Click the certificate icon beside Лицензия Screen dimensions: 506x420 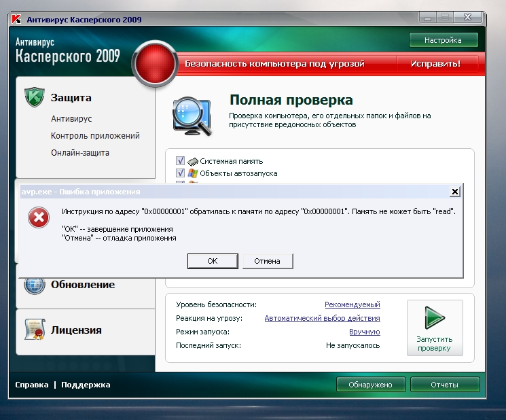[x=35, y=330]
